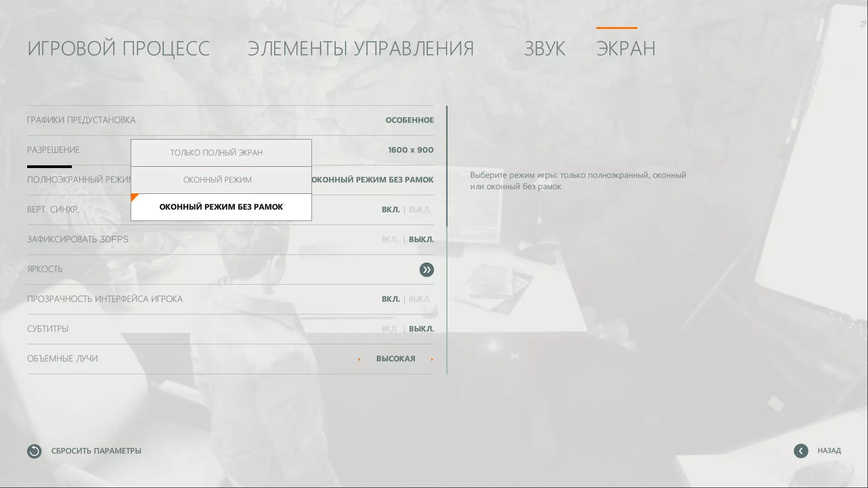Select Оконный режим без рамок option
This screenshot has width=868, height=488.
221,207
